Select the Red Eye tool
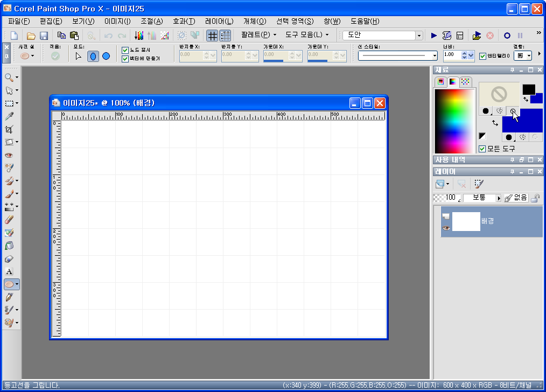Image resolution: width=546 pixels, height=392 pixels. tap(9, 155)
